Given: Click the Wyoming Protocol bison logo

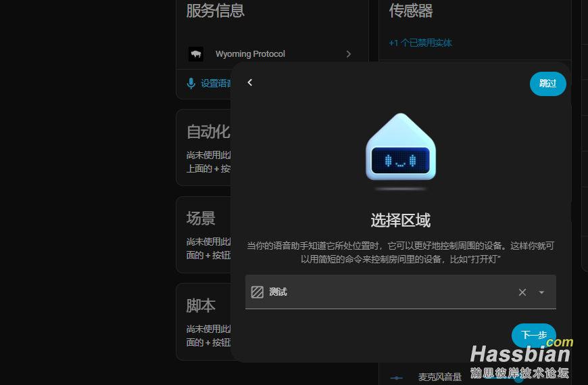Looking at the screenshot, I should [196, 54].
